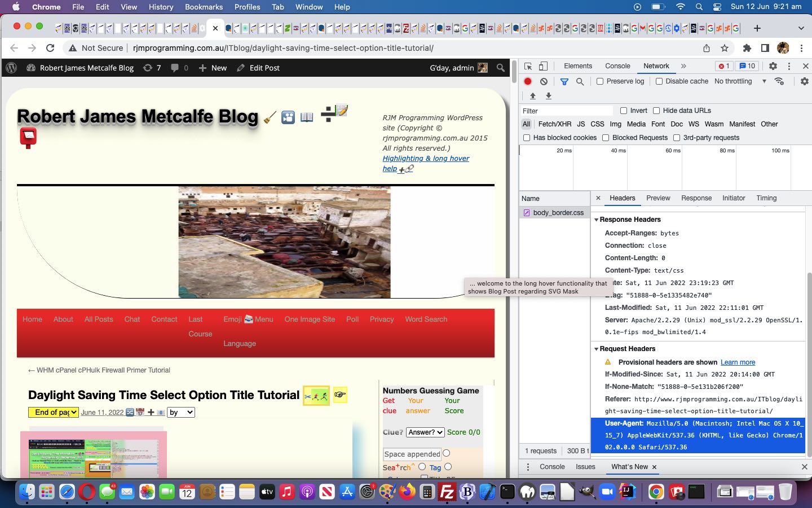This screenshot has height=508, width=812.
Task: Open WordPress logo admin menu
Action: coord(11,68)
